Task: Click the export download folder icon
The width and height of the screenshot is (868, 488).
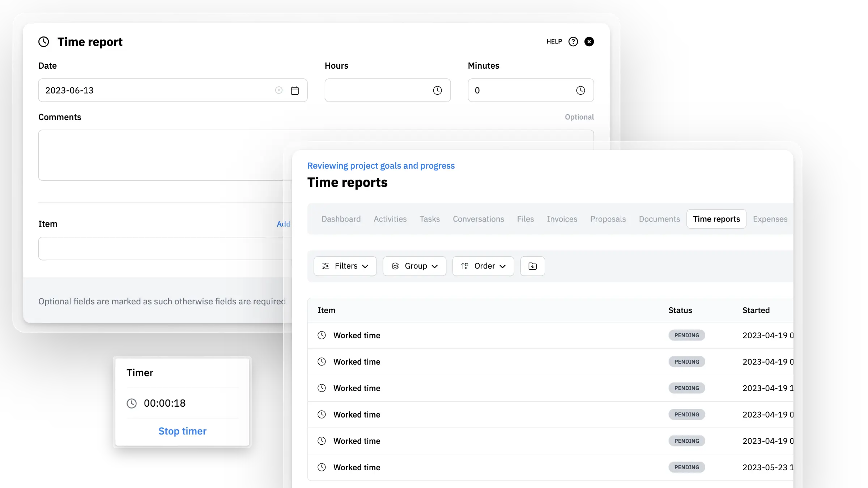Action: point(532,266)
